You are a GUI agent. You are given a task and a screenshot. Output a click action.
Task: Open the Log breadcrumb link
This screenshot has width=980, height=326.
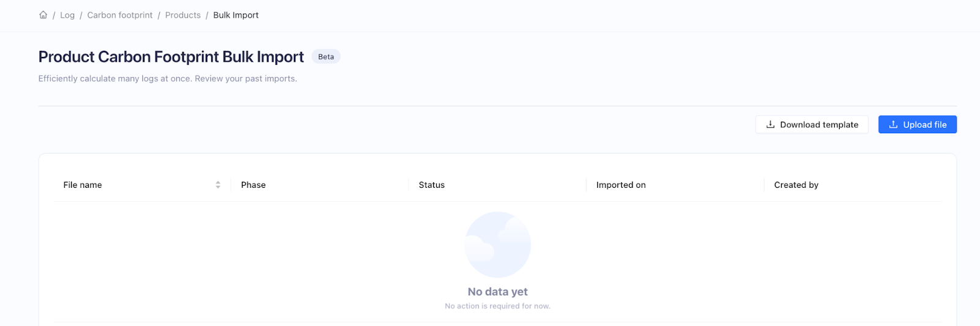tap(67, 15)
